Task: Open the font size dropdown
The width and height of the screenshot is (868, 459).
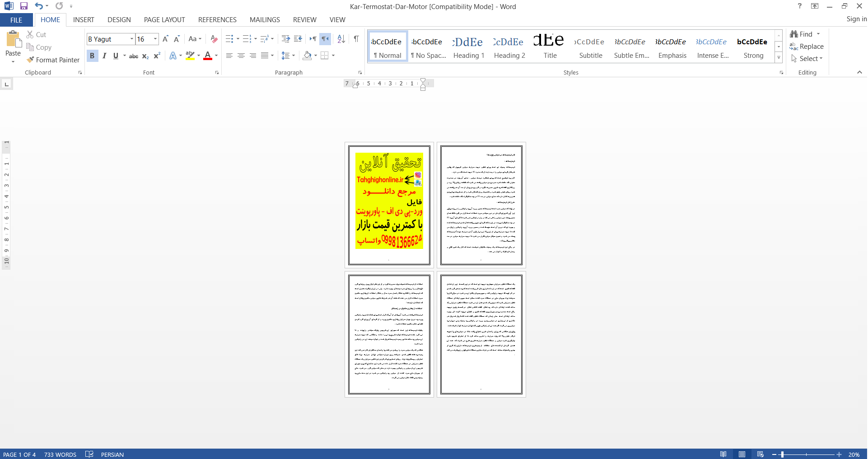Action: coord(155,39)
